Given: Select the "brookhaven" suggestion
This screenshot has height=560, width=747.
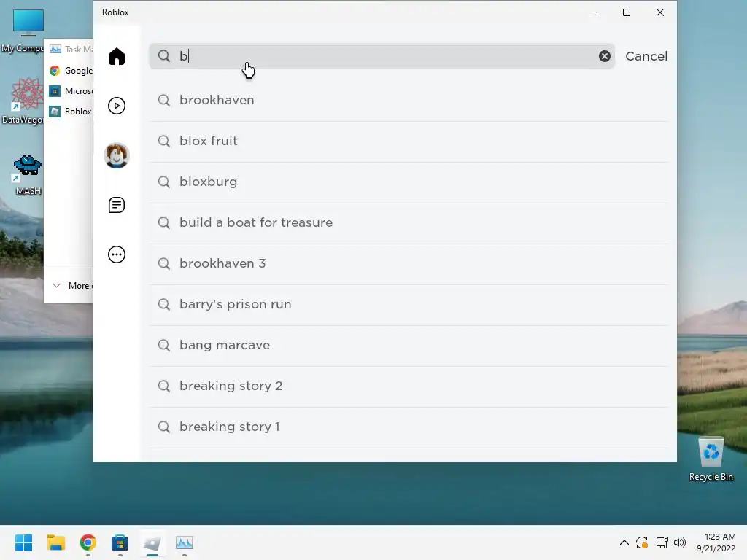Looking at the screenshot, I should [409, 100].
